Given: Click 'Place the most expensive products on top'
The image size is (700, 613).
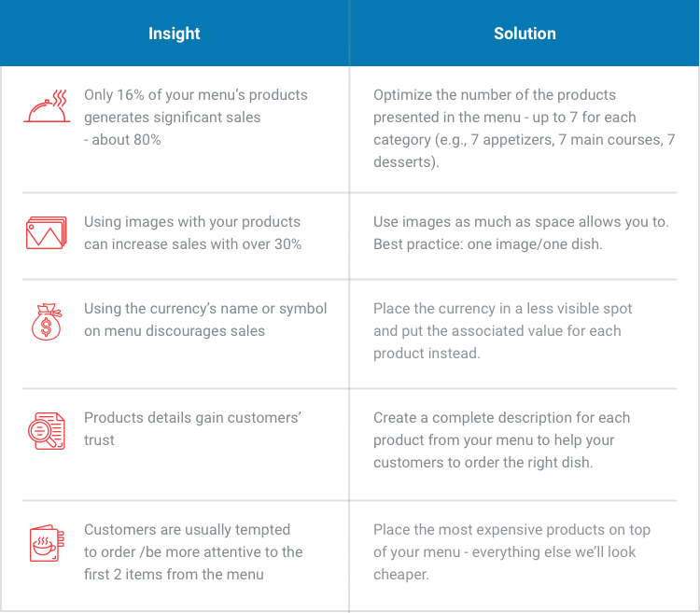Looking at the screenshot, I should click(511, 530).
